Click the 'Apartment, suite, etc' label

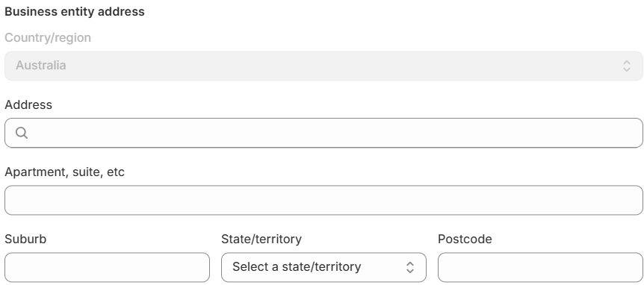pos(64,172)
